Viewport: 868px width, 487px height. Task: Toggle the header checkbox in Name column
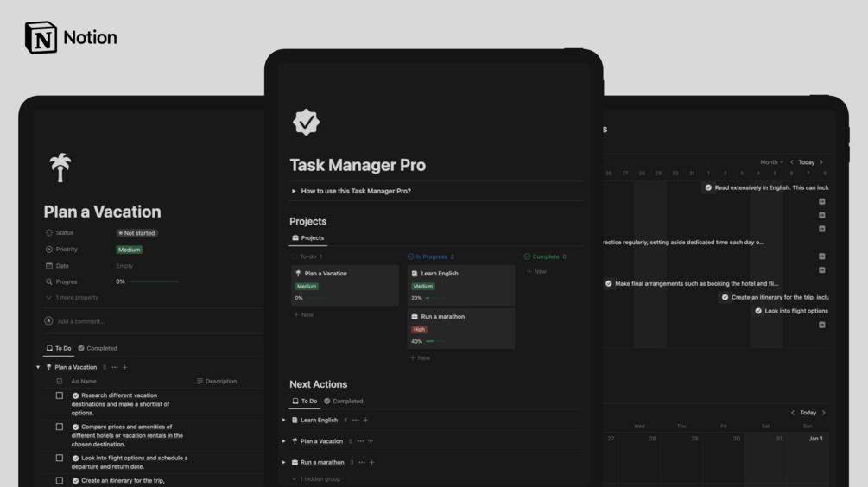click(x=60, y=382)
